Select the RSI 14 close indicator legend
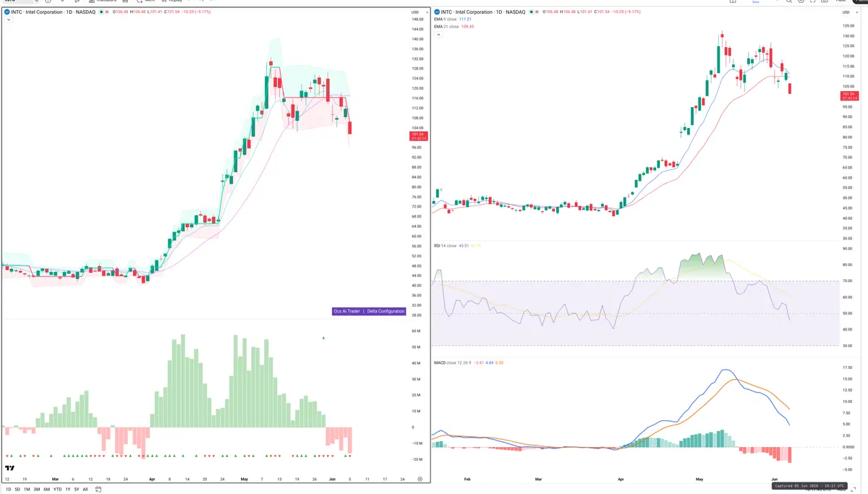This screenshot has height=494, width=868. click(x=445, y=246)
